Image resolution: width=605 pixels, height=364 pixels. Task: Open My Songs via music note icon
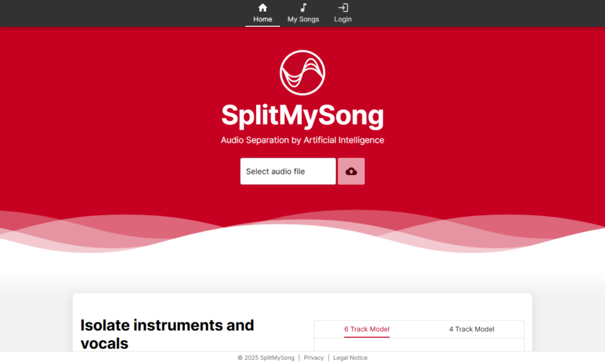click(x=304, y=8)
